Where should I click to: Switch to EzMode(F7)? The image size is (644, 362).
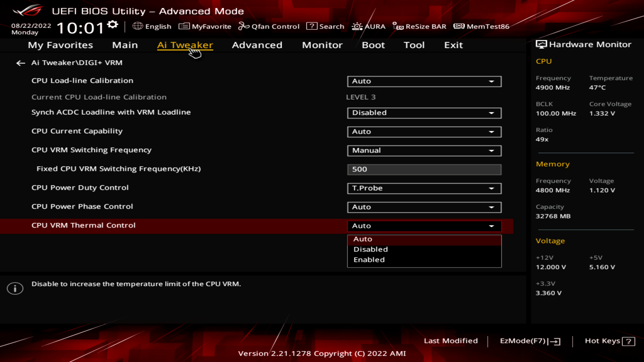click(x=530, y=341)
